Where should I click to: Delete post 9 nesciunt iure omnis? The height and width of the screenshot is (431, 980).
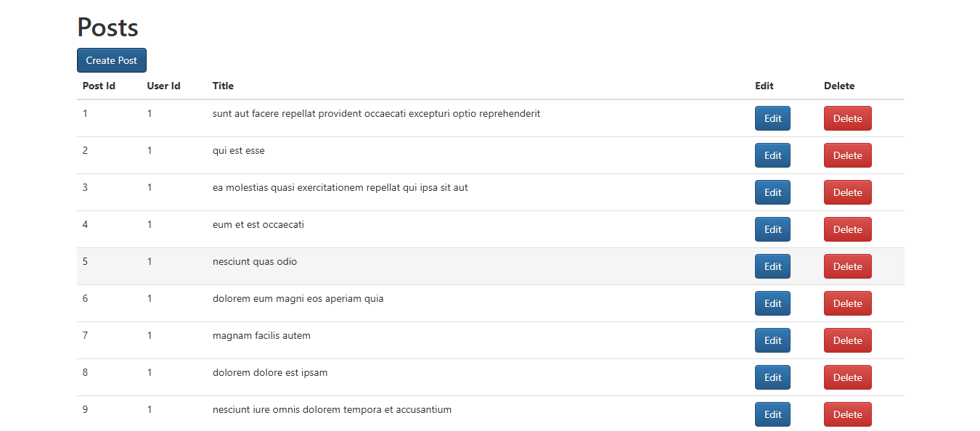(x=847, y=414)
